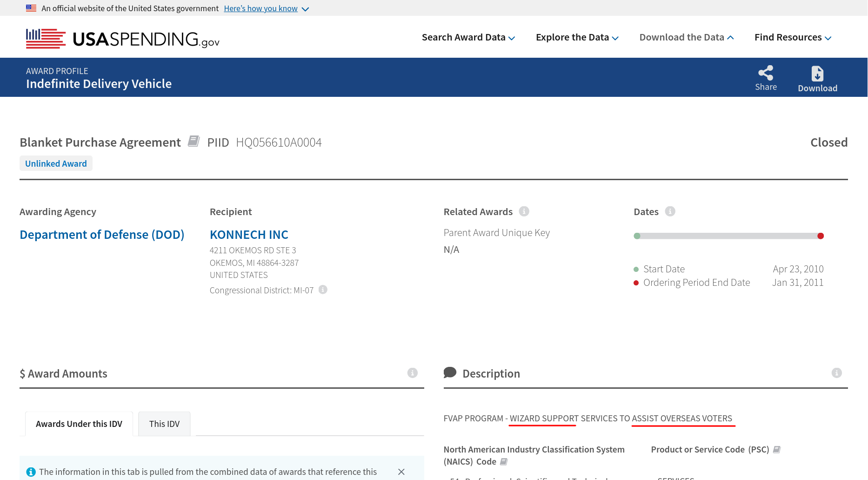Image resolution: width=868 pixels, height=480 pixels.
Task: Click info icon in Award Amounts header
Action: point(412,373)
